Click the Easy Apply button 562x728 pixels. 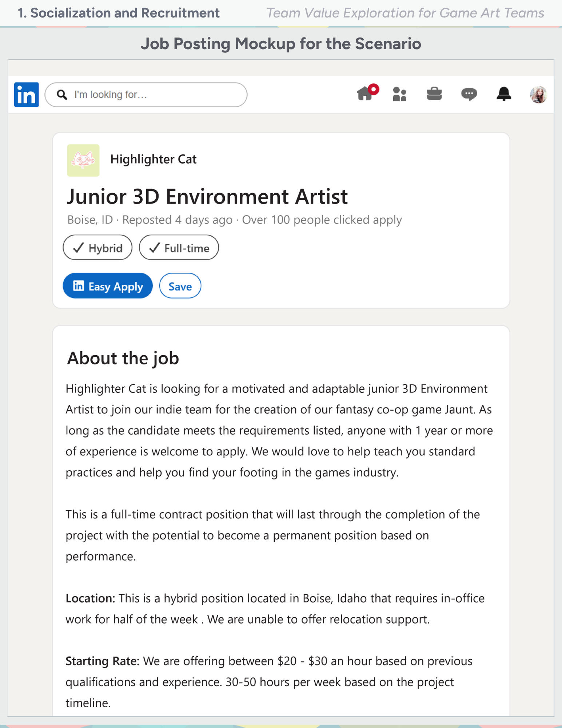tap(108, 286)
